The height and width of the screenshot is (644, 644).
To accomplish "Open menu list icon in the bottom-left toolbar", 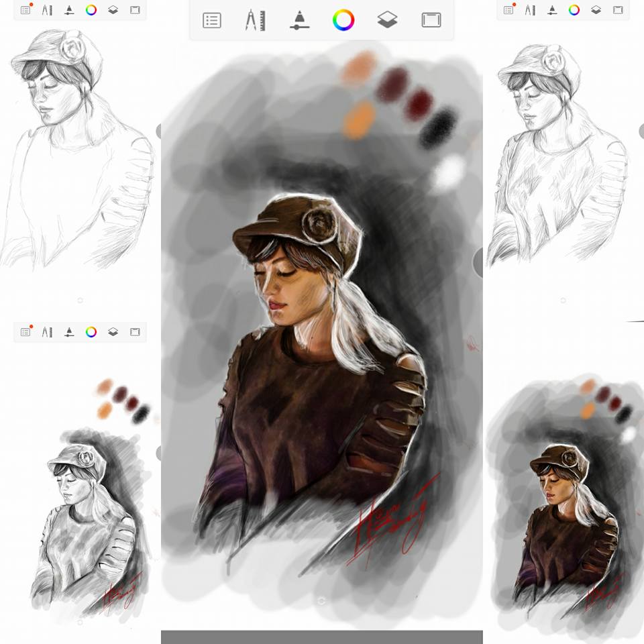I will coord(25,331).
